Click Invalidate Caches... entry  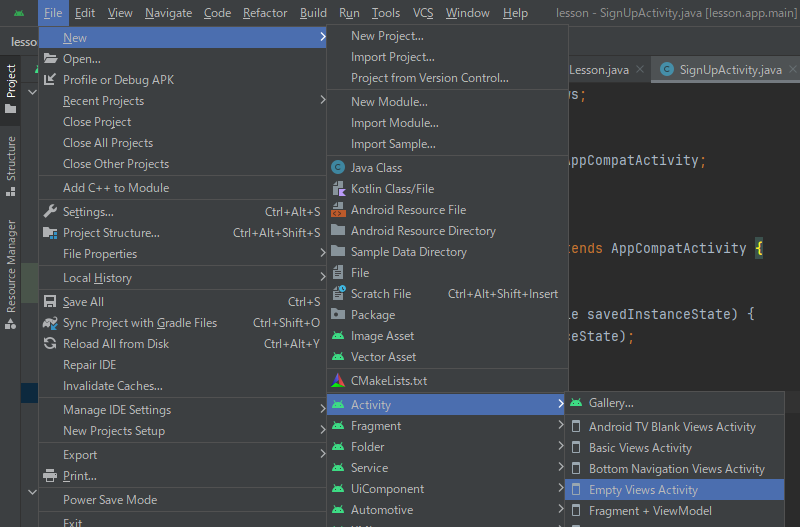(x=182, y=386)
